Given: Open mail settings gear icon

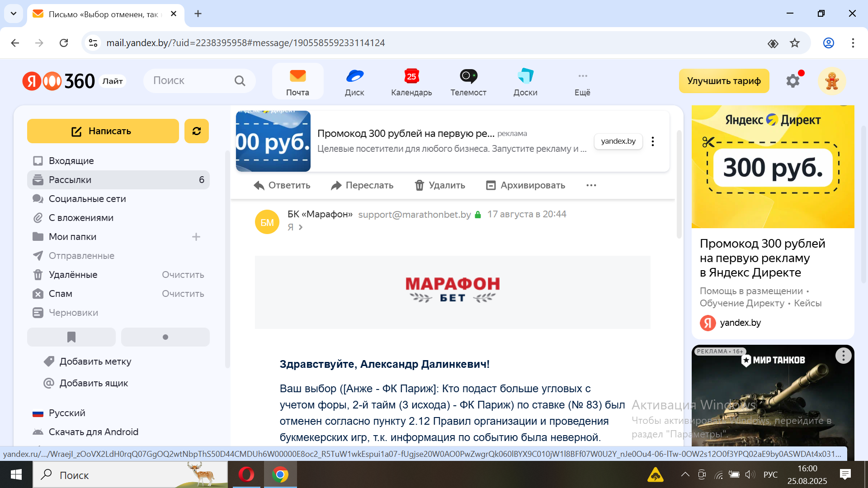Looking at the screenshot, I should [x=793, y=81].
